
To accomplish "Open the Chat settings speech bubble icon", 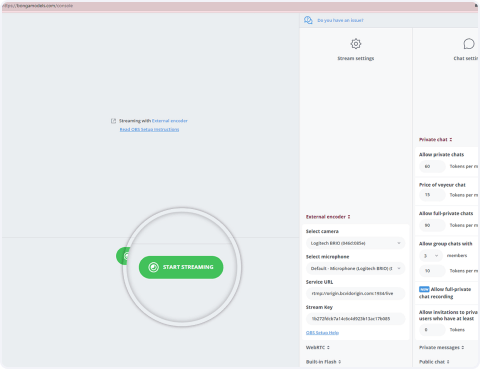I will point(469,44).
